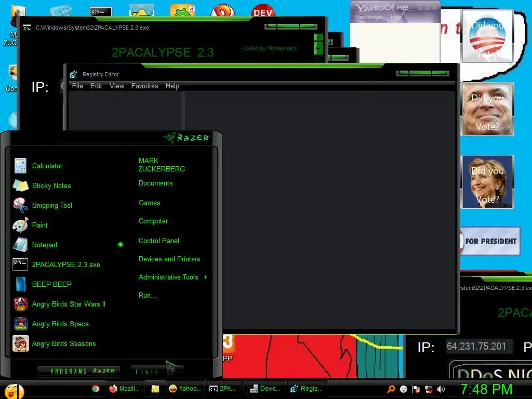Open Calculator from the start menu
532x399 pixels.
[x=38, y=166]
